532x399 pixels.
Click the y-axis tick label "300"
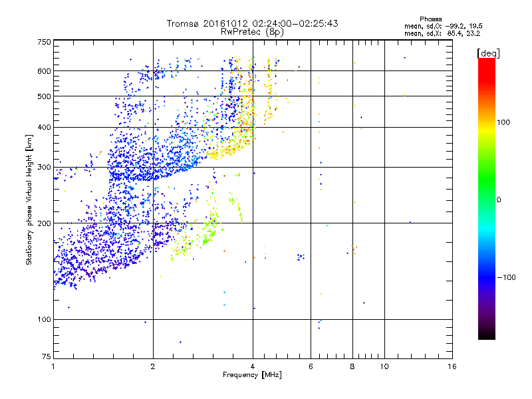[45, 167]
